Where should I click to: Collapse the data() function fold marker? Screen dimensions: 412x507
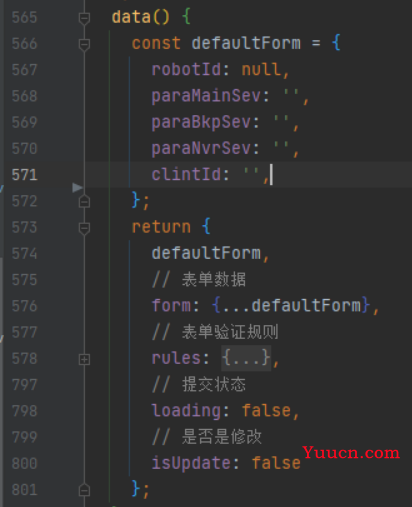(x=84, y=18)
